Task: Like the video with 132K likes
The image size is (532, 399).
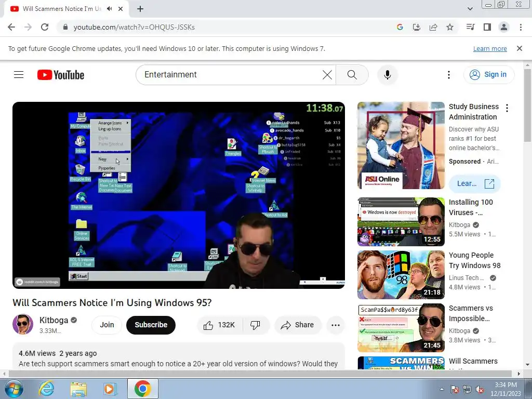Action: (220, 325)
